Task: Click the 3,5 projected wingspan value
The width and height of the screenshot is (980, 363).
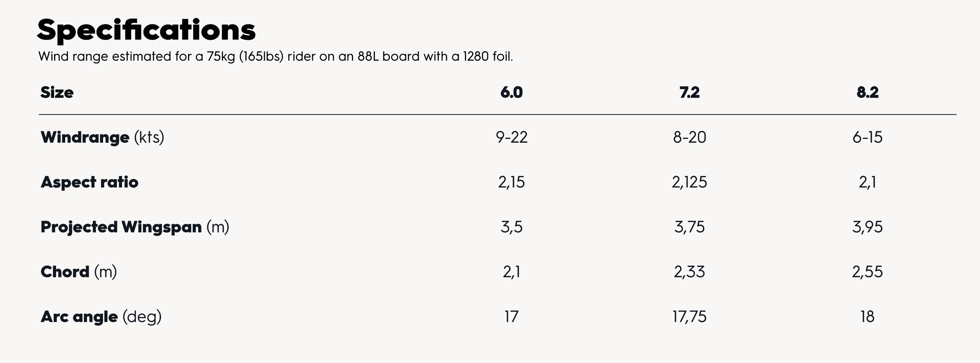Action: tap(512, 227)
